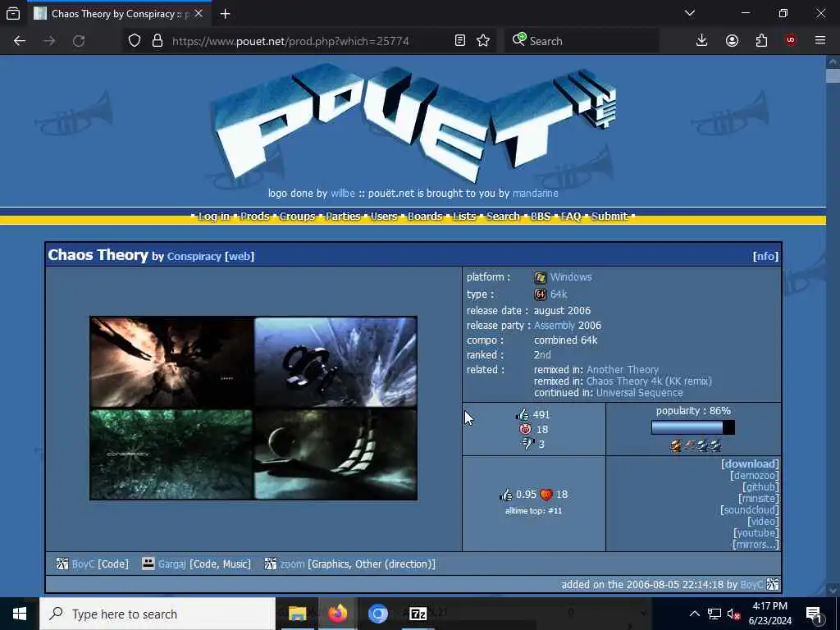Viewport: 840px width, 630px height.
Task: Open a new browser tab
Action: [226, 14]
